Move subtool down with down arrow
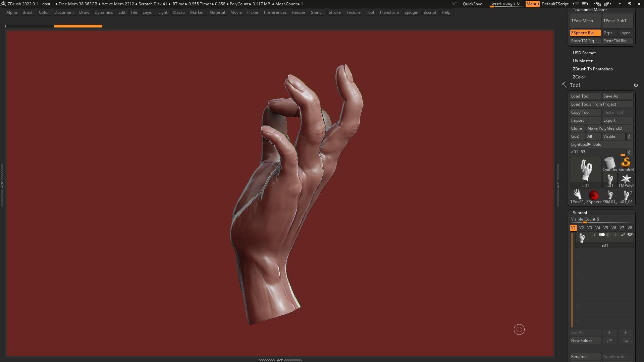Screen dimensions: 644x362 (626, 333)
